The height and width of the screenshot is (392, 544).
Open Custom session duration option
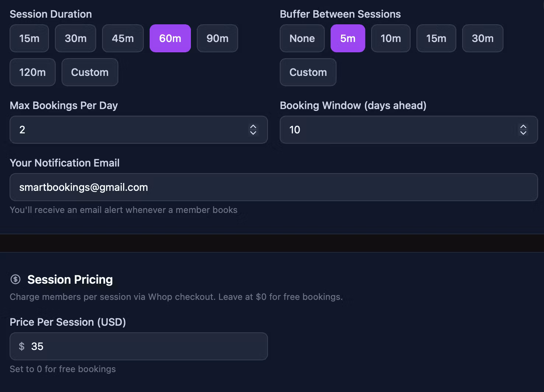tap(90, 72)
